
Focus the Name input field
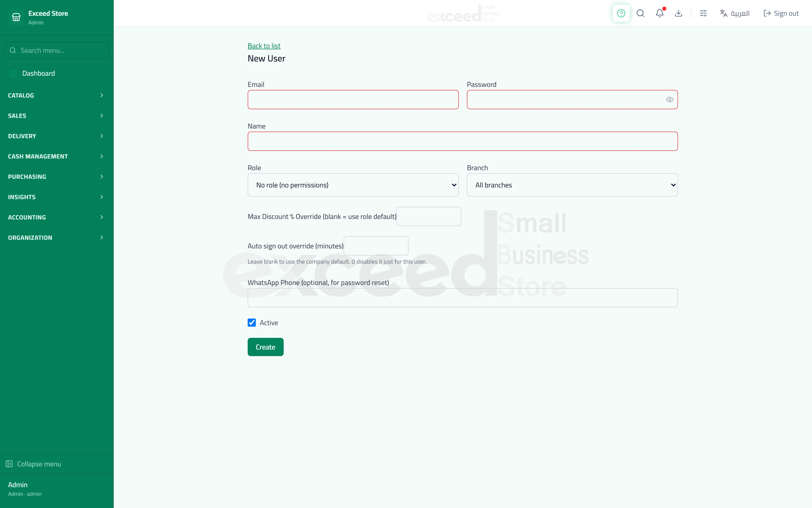(x=462, y=141)
